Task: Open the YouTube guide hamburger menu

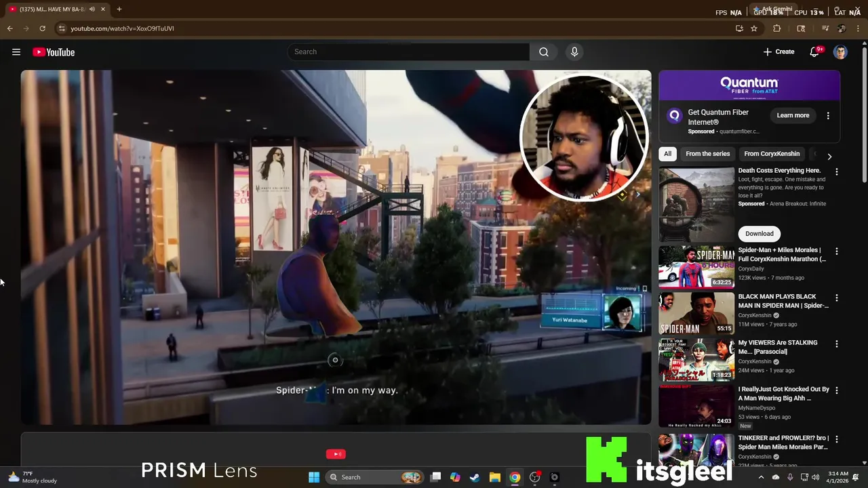Action: tap(16, 52)
